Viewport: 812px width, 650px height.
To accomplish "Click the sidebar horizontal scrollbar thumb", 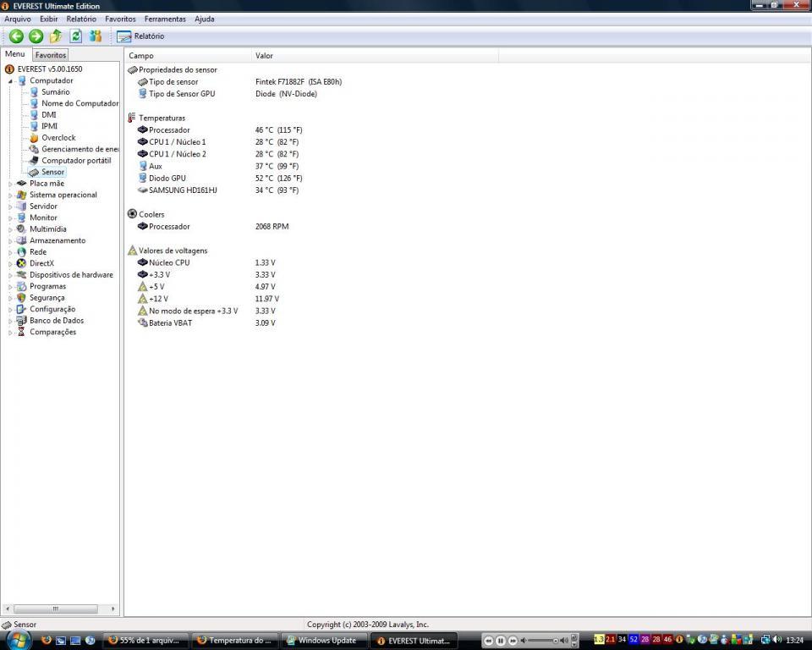I will pos(56,609).
